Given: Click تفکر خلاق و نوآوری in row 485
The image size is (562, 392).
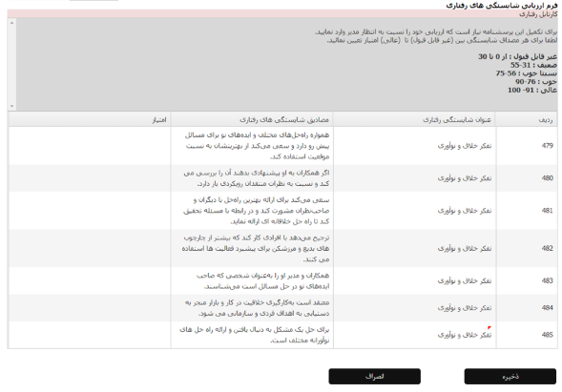Looking at the screenshot, I should pos(465,335).
